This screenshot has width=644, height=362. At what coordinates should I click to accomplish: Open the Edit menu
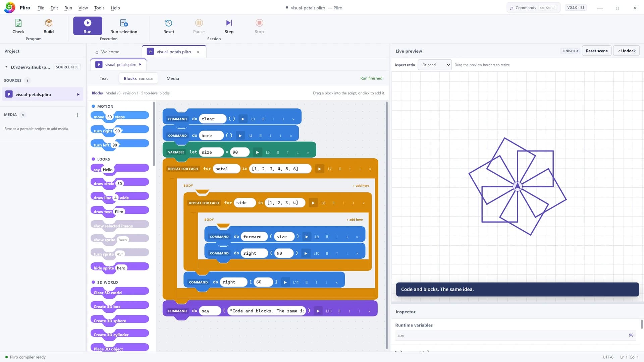54,8
